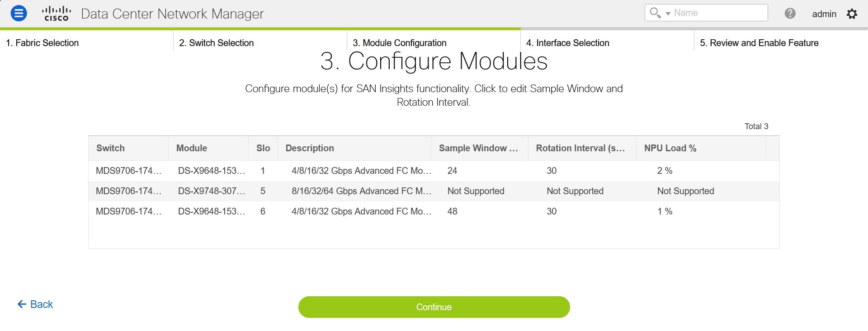
Task: Select the DS-X9748 module row
Action: click(x=434, y=191)
